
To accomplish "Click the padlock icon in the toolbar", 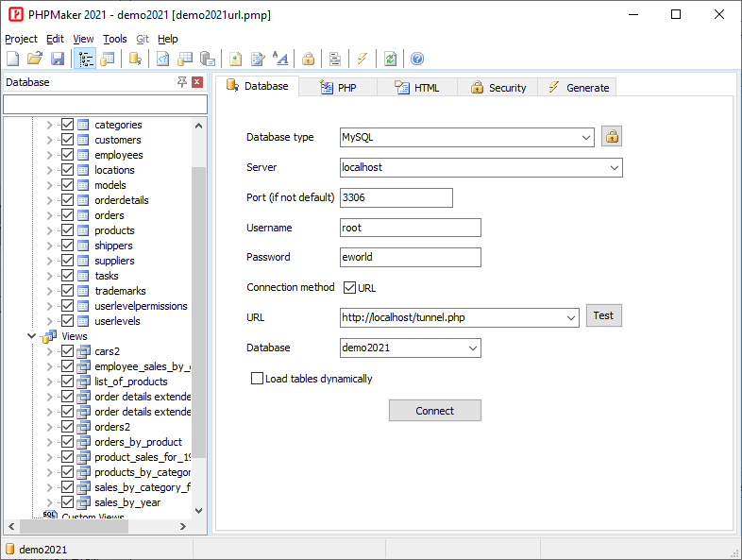I will point(308,59).
